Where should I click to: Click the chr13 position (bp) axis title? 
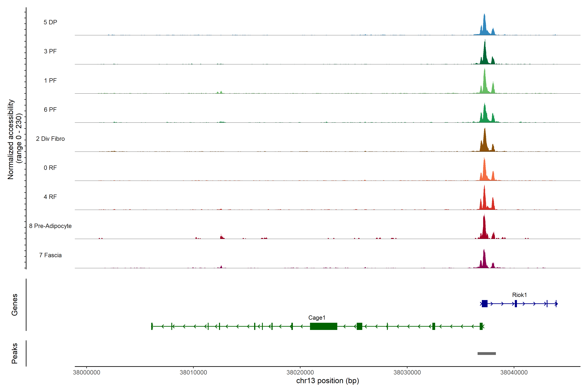coord(327,381)
